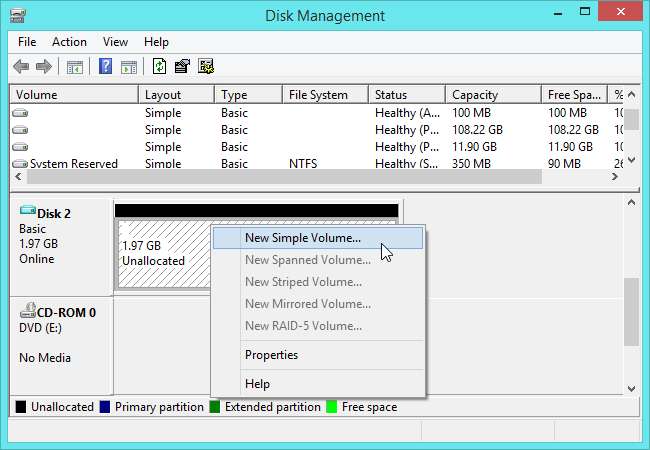650x450 pixels.
Task: Click the Settings toolbar icon with gear
Action: 206,66
